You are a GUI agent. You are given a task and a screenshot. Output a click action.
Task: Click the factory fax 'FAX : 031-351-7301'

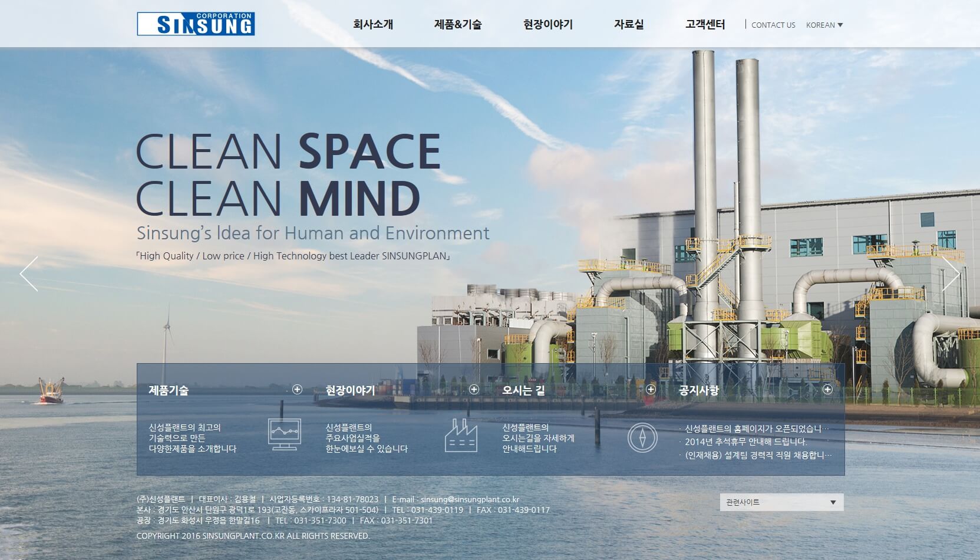tap(396, 521)
